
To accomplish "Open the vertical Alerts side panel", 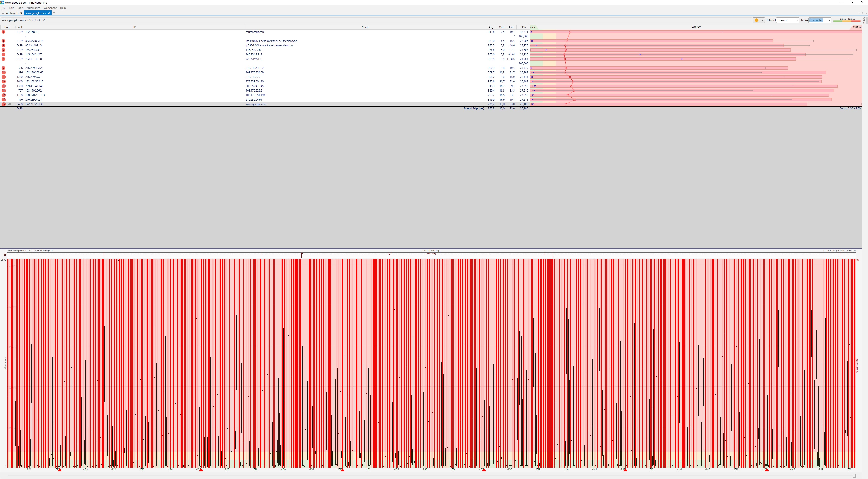I will (x=865, y=20).
